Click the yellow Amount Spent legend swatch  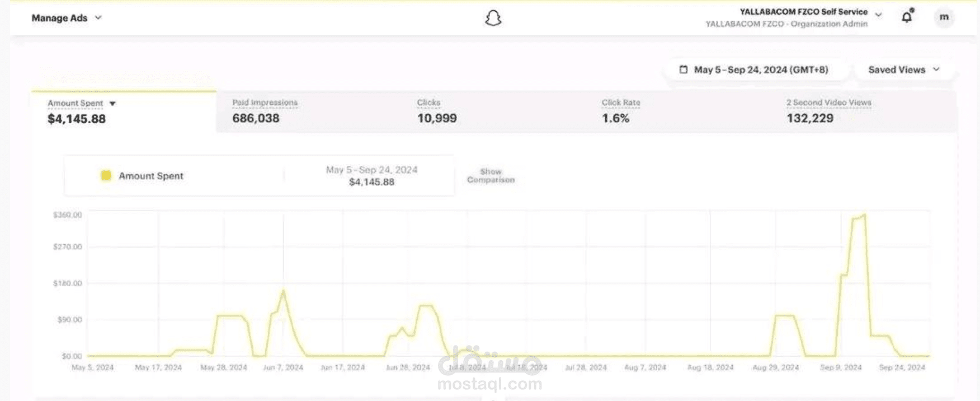(x=106, y=176)
